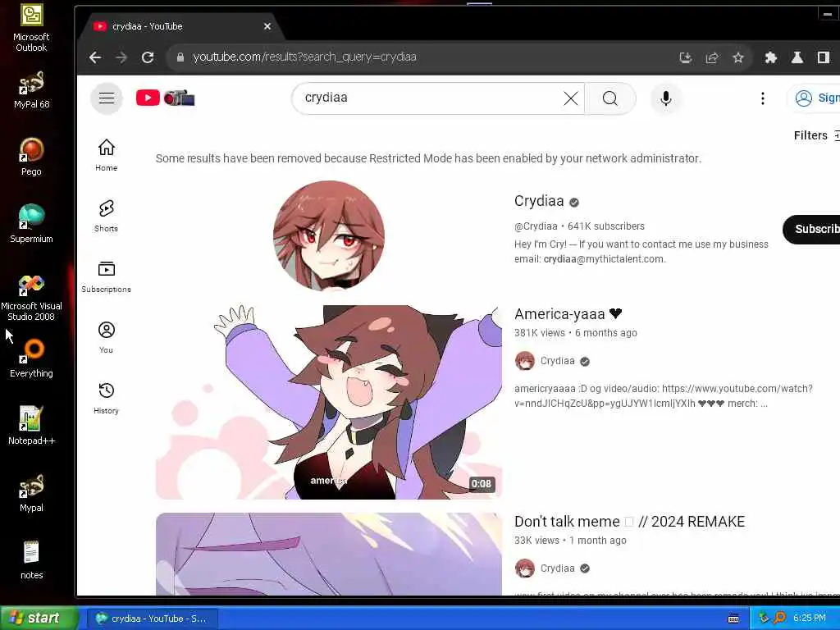This screenshot has height=630, width=840.
Task: Play the America-yaaa video thumbnail
Action: [329, 402]
